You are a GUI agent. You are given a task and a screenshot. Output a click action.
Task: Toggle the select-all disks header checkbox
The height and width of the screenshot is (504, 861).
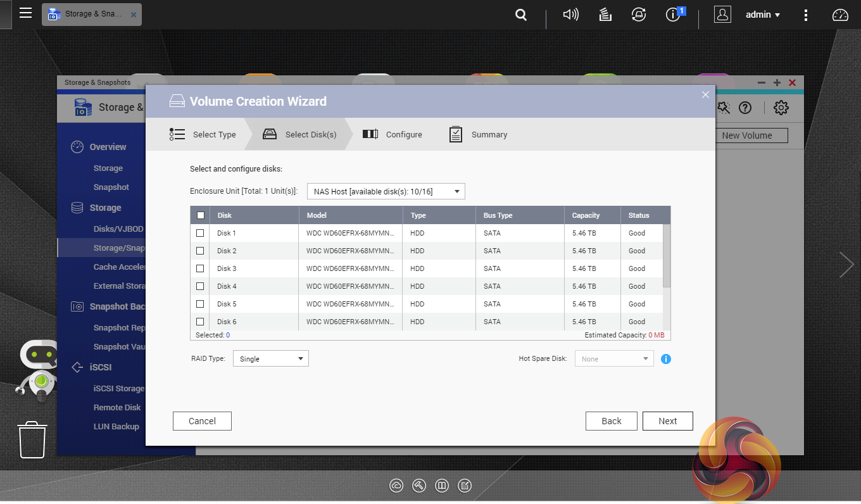(x=200, y=215)
